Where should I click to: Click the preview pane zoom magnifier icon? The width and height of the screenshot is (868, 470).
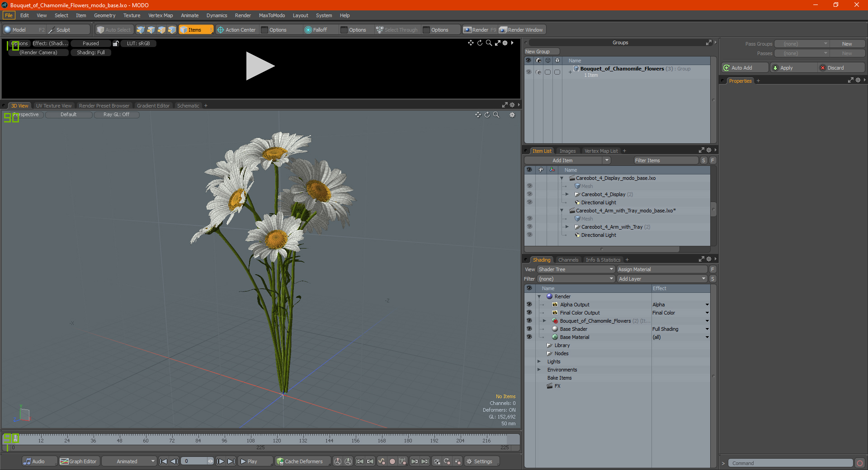pos(489,43)
